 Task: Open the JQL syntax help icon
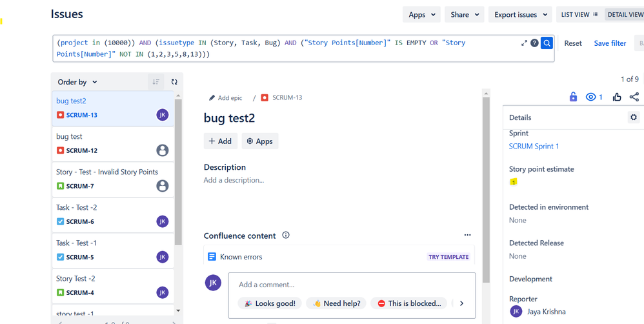534,43
